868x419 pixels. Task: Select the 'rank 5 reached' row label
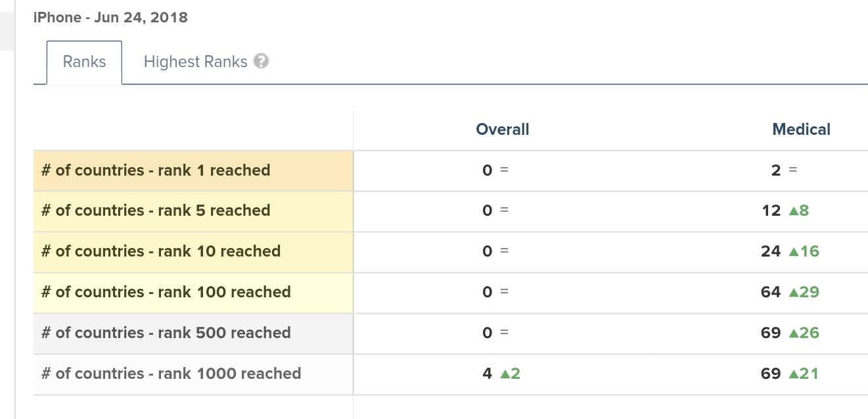156,211
